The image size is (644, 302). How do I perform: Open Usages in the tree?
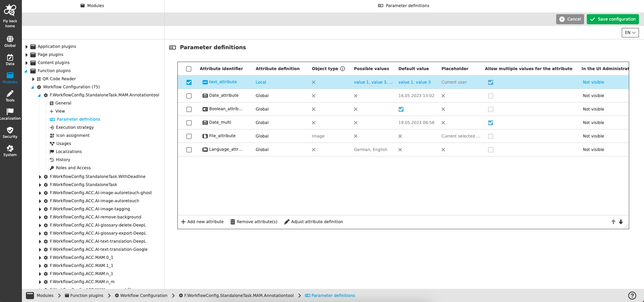tap(61, 144)
